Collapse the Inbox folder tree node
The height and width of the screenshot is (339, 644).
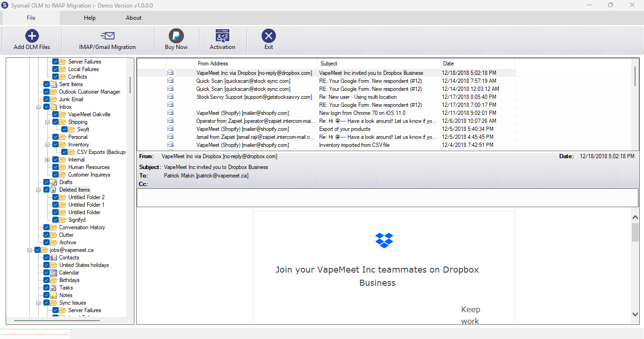pos(38,107)
